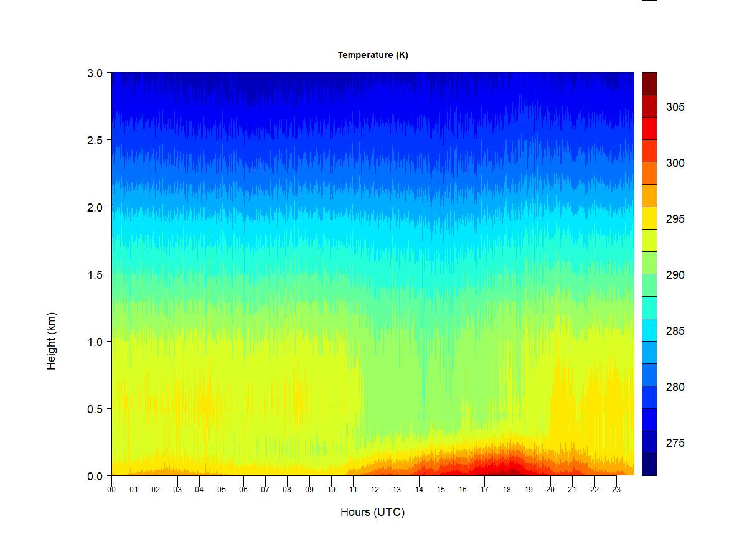Click the red surface hot spot near 18 UTC
Viewport: 747px width, 560px height.
(x=510, y=467)
